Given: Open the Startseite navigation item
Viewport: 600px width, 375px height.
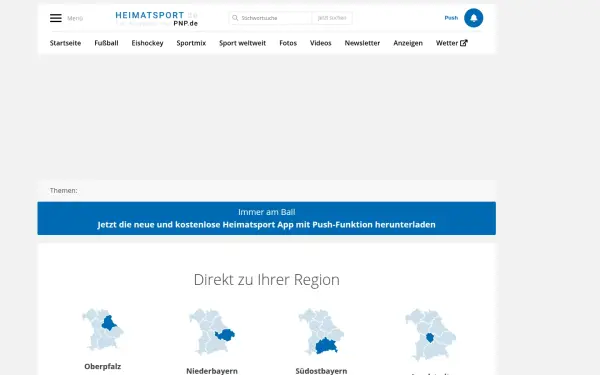Looking at the screenshot, I should pos(65,43).
